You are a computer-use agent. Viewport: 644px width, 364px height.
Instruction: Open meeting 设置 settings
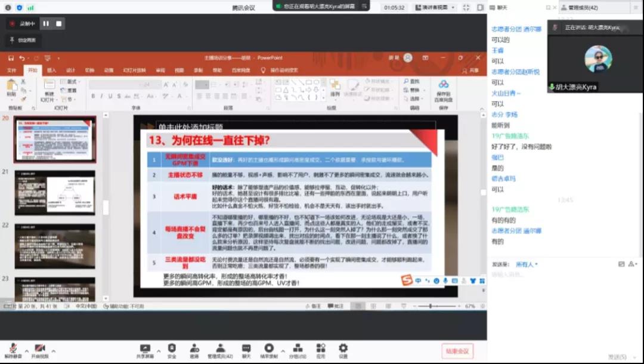point(342,349)
